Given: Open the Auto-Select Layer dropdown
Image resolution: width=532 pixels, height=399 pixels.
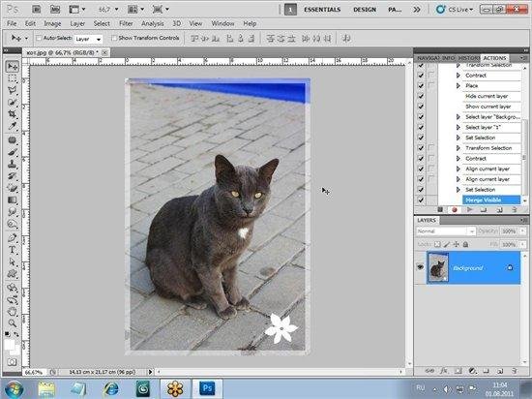Looking at the screenshot, I should [x=88, y=39].
